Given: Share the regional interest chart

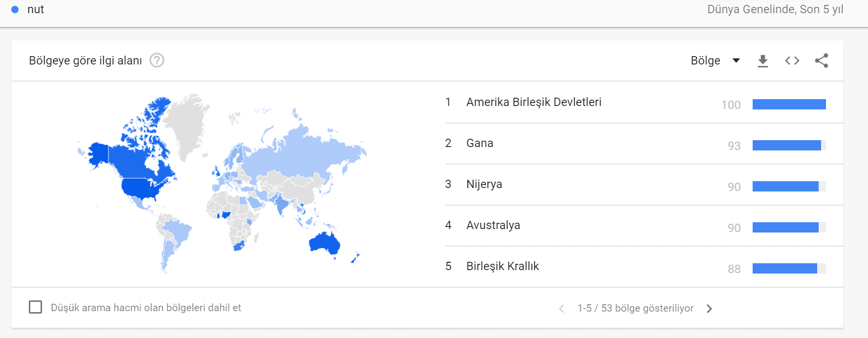Looking at the screenshot, I should [822, 60].
